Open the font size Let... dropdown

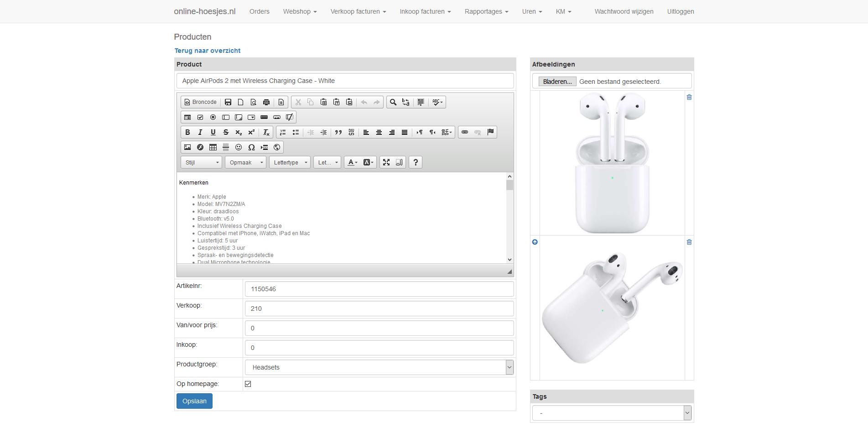pos(327,162)
